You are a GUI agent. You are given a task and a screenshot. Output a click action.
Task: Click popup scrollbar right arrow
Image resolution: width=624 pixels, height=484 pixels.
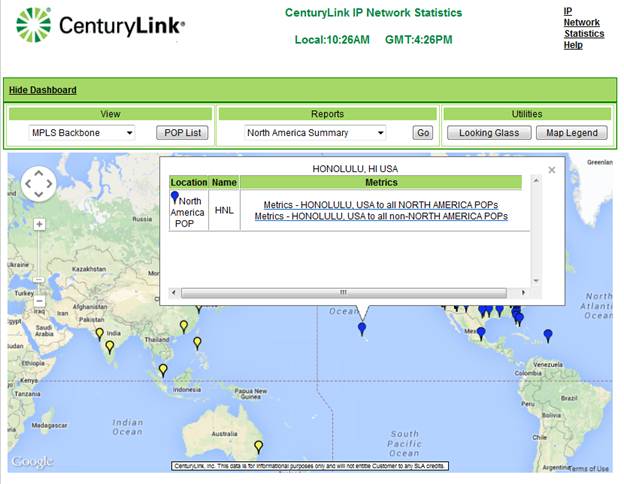523,293
